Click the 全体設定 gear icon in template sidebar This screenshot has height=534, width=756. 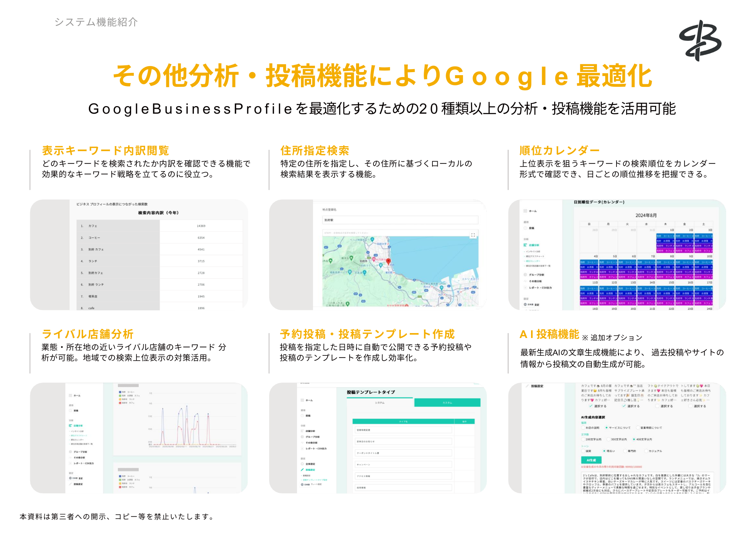pyautogui.click(x=302, y=464)
